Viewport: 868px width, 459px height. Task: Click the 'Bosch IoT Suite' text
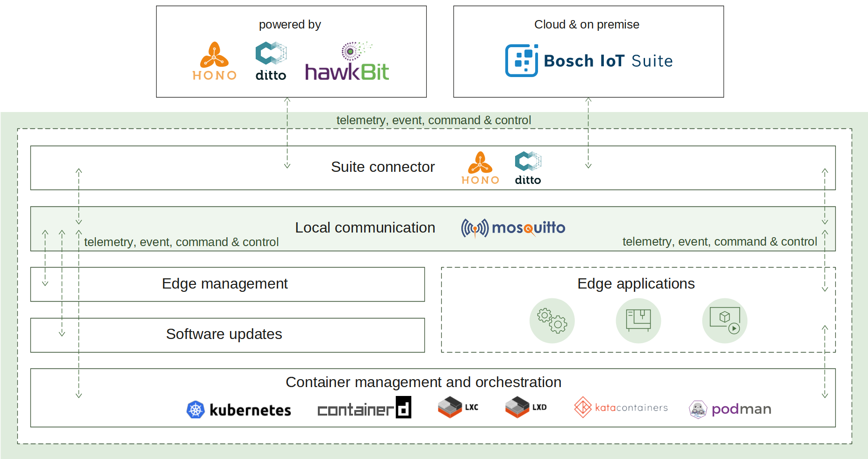tap(609, 61)
